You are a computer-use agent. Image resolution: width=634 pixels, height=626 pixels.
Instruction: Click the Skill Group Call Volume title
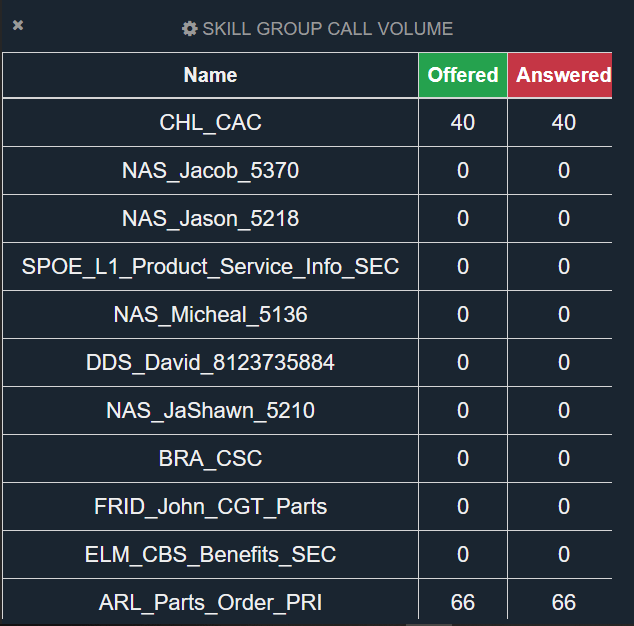tap(327, 29)
